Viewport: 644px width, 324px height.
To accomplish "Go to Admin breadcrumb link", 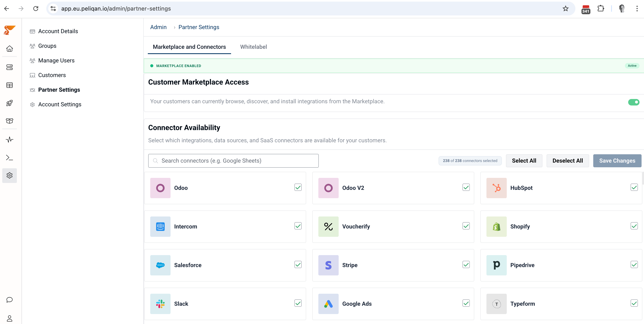I will coord(158,27).
